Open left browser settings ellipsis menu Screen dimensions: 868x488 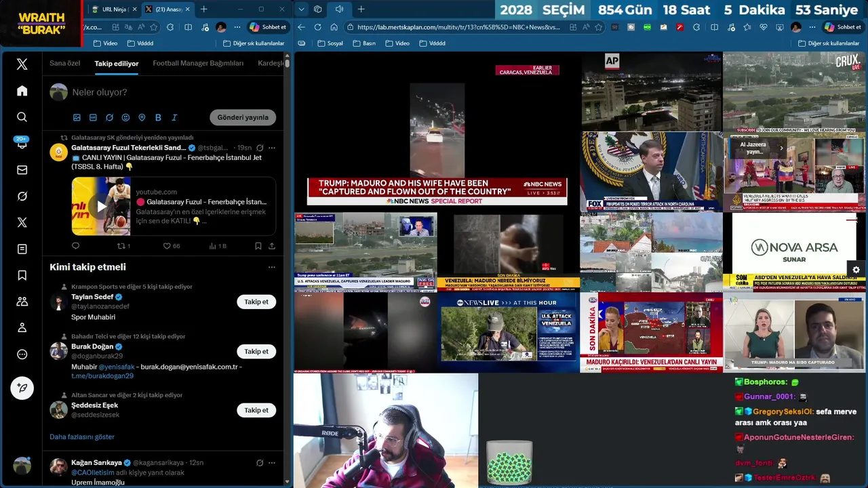tap(237, 27)
